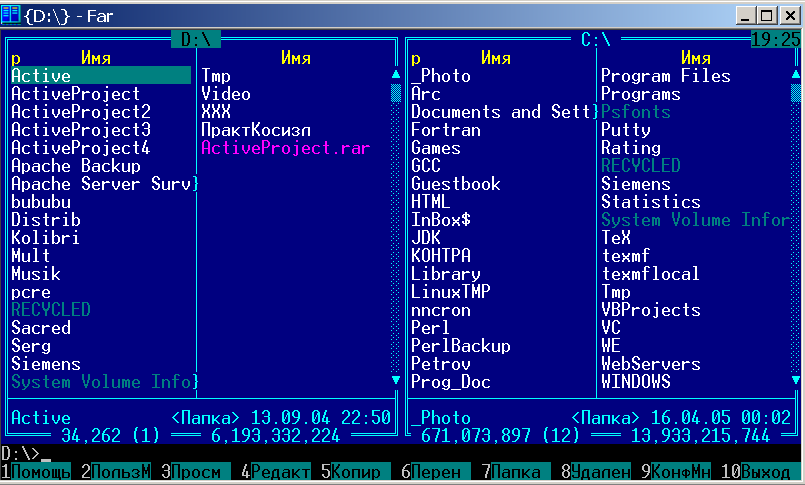805x485 pixels.
Task: Select the GCC folder
Action: 426,166
